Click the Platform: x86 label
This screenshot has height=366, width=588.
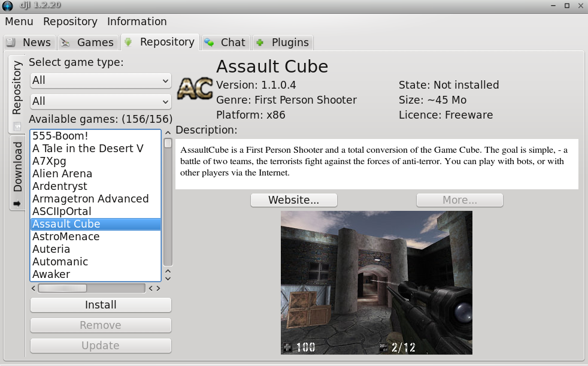coord(251,115)
